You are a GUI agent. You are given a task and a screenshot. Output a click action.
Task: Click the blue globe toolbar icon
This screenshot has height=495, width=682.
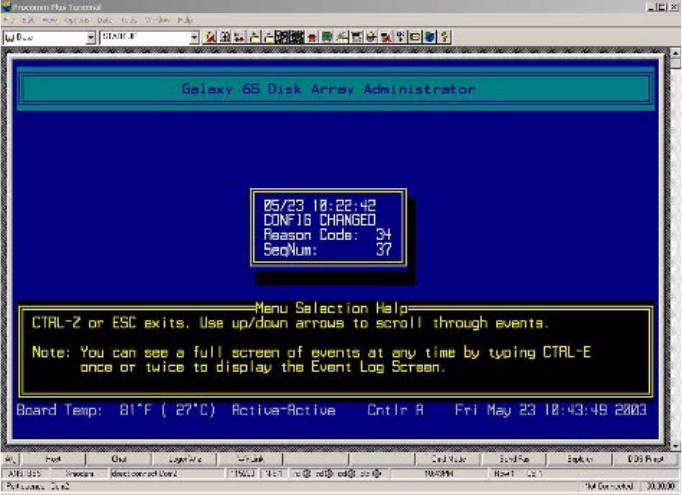430,37
